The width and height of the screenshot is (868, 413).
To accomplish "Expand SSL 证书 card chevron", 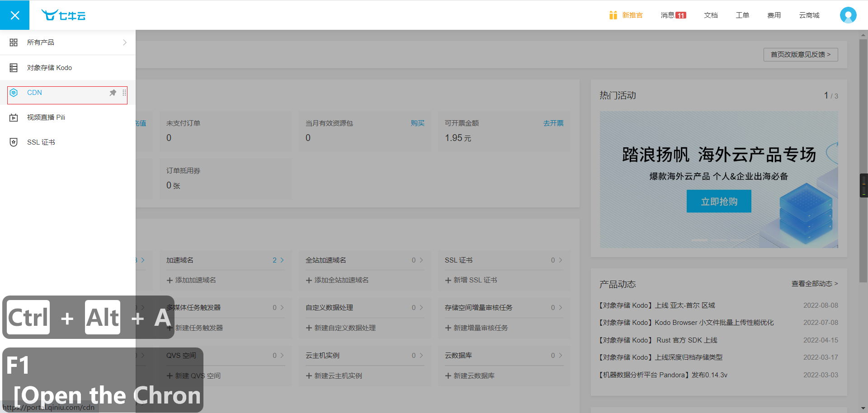I will [561, 260].
